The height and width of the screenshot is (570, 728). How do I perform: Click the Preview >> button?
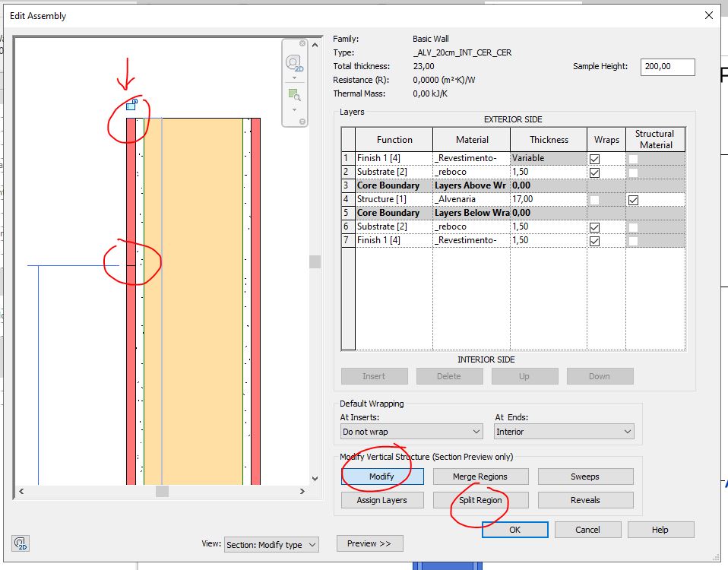click(x=369, y=543)
